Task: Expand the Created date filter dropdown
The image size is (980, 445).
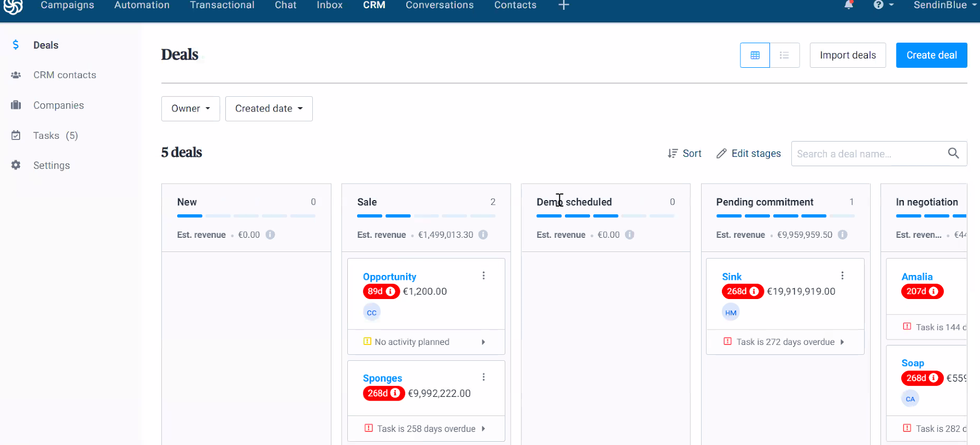Action: pyautogui.click(x=269, y=109)
